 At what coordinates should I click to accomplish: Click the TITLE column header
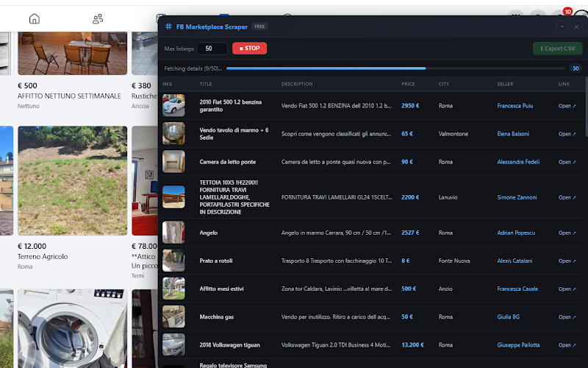(206, 84)
